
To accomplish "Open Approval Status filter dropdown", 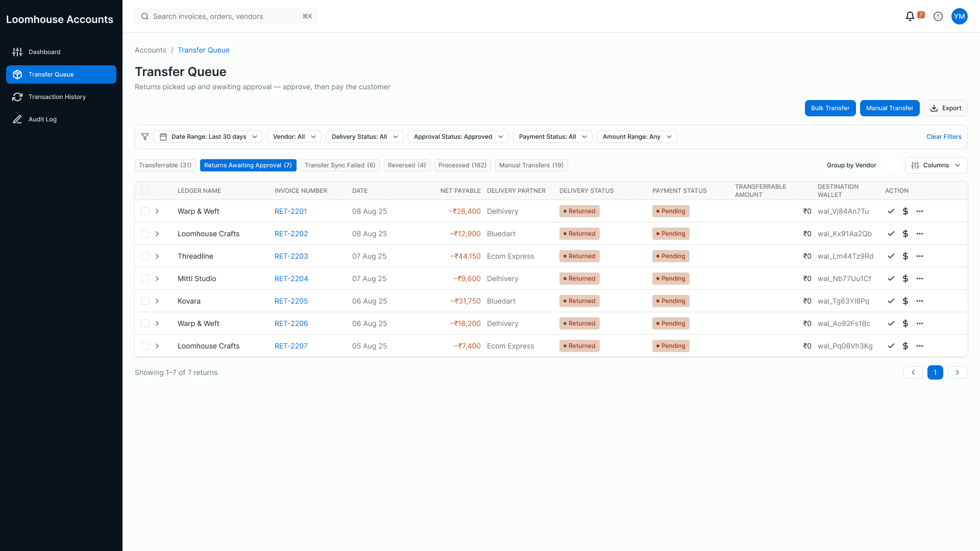I will 458,137.
